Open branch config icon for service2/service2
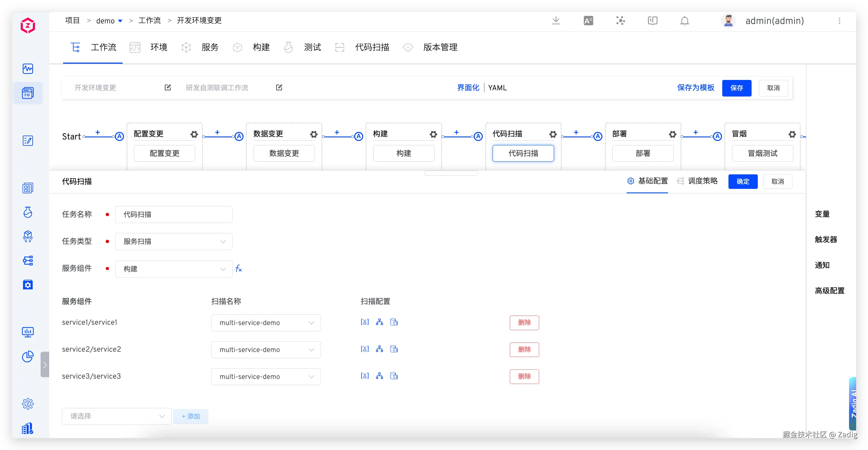 pos(379,349)
